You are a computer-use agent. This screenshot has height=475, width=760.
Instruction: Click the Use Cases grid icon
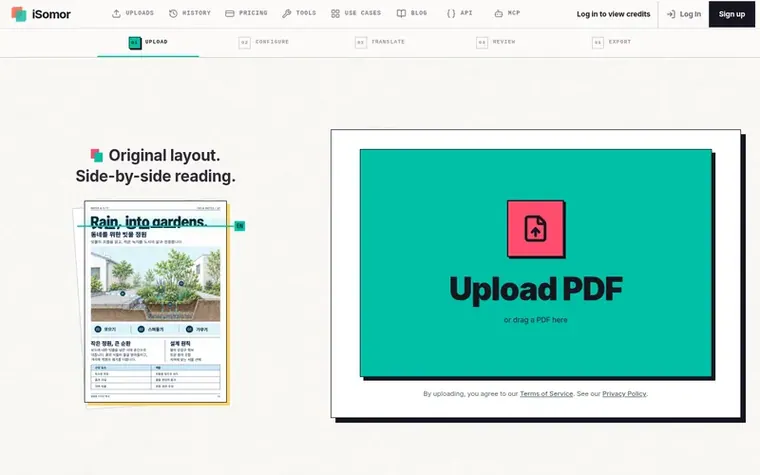[x=335, y=14]
